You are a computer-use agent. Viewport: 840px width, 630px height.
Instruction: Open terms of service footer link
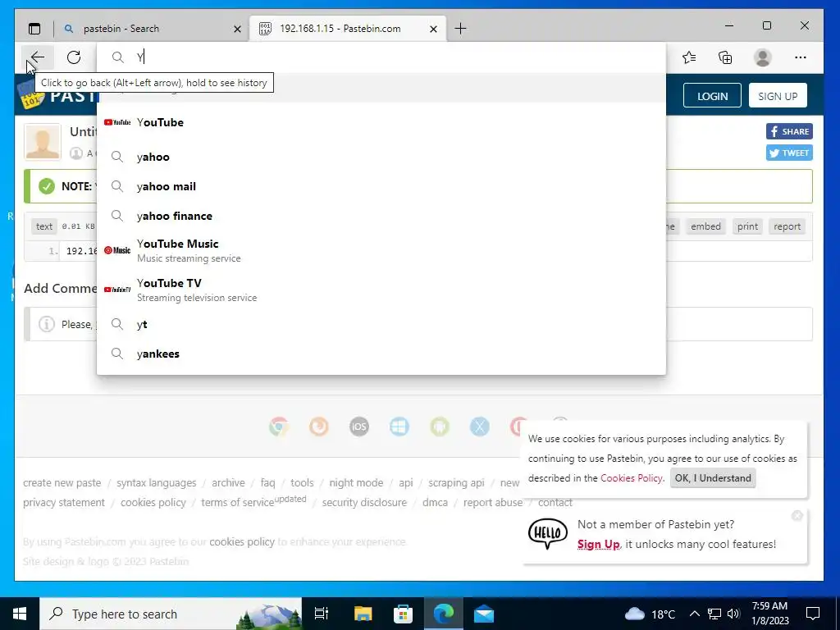point(237,503)
